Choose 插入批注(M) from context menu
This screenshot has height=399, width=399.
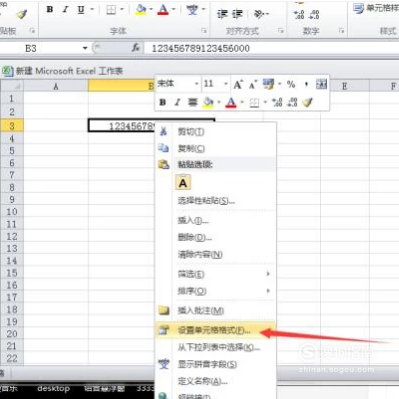pyautogui.click(x=216, y=310)
